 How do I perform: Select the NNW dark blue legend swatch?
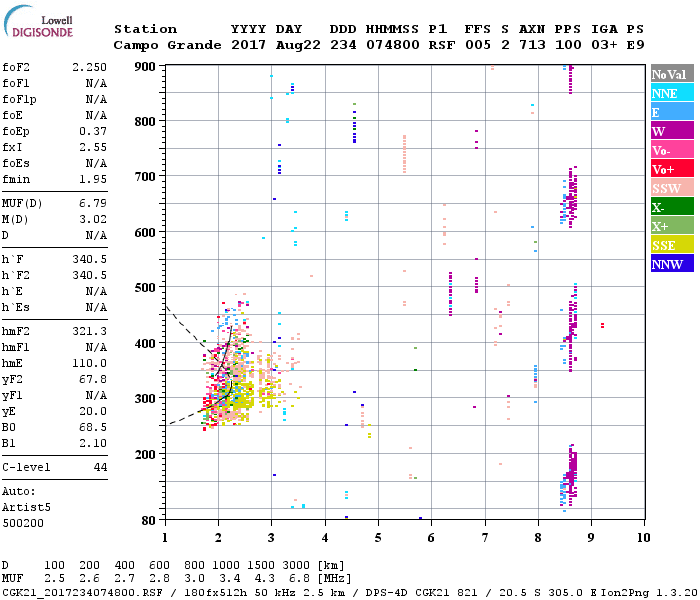coord(672,264)
